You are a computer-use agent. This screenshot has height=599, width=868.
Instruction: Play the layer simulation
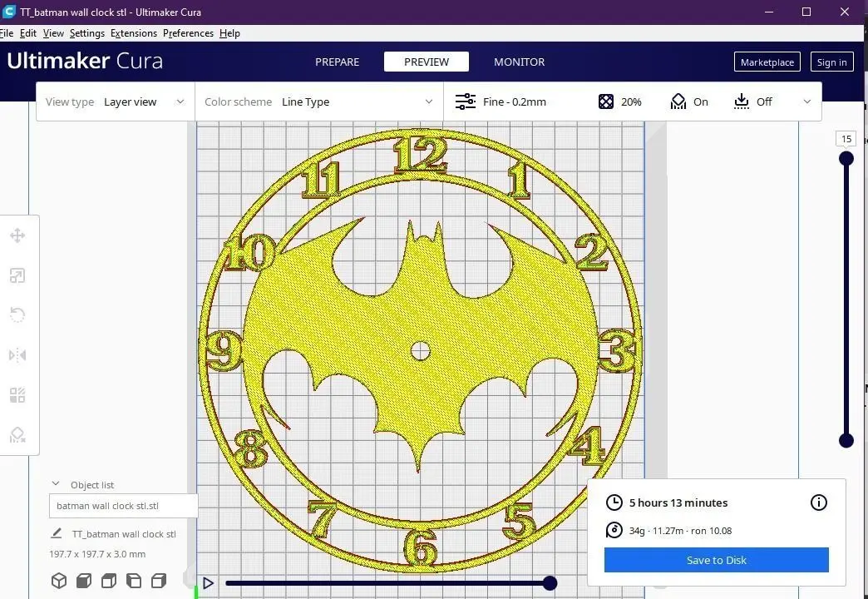coord(208,583)
